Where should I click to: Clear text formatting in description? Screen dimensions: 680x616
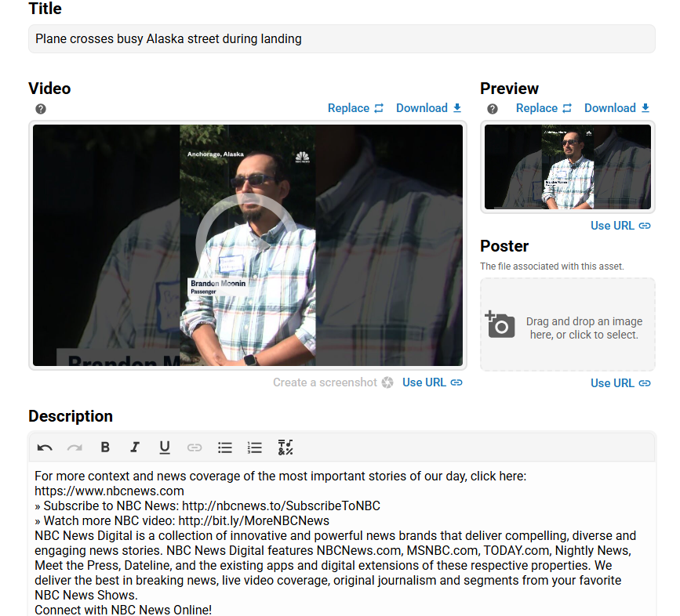[x=285, y=448]
